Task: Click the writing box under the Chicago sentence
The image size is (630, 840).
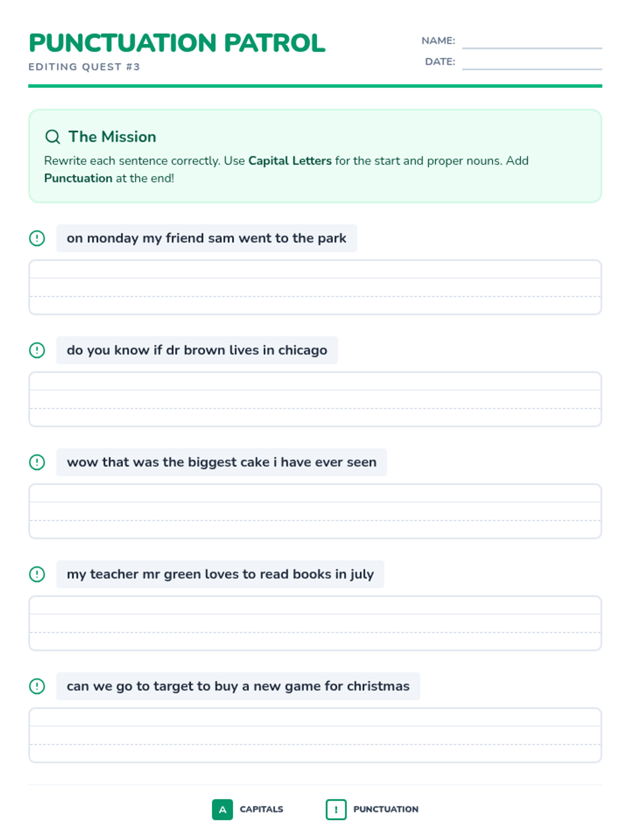Action: (x=315, y=399)
